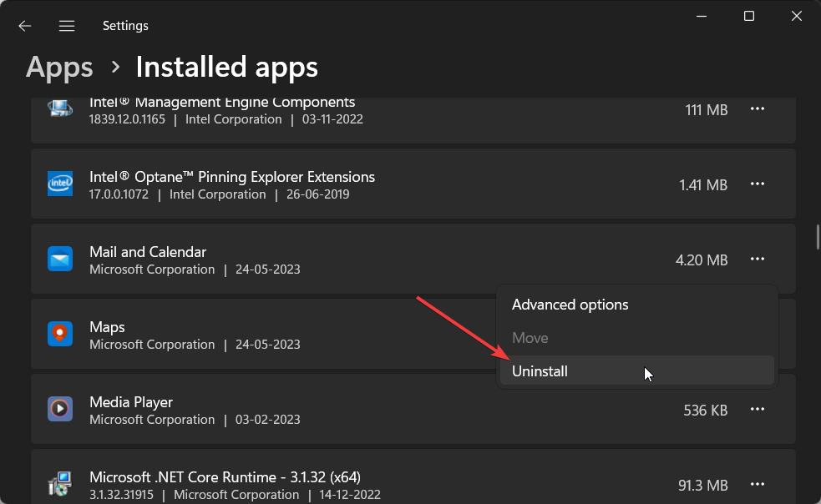Click the 91.3 MB size value

pos(702,485)
